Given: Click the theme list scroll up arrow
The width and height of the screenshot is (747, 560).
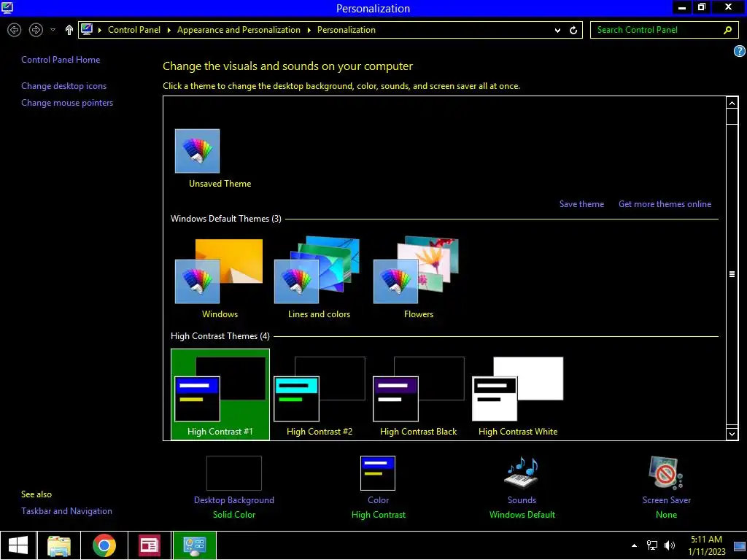Looking at the screenshot, I should pyautogui.click(x=732, y=103).
